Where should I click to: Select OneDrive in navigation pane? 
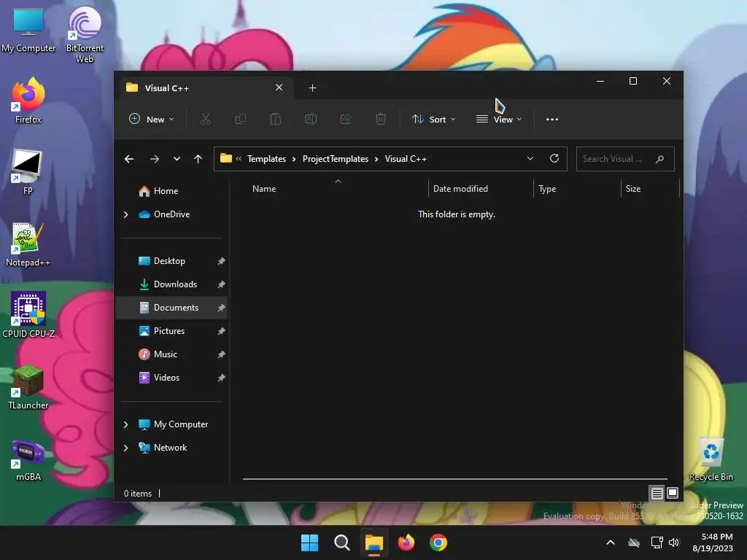click(171, 214)
